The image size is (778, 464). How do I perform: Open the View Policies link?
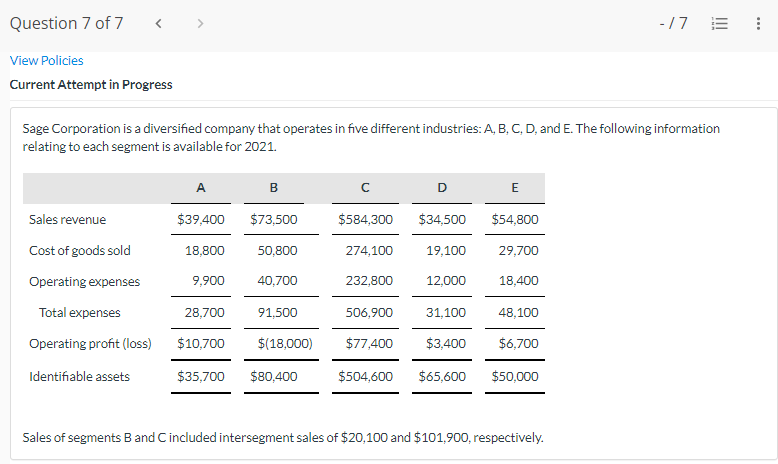point(47,61)
